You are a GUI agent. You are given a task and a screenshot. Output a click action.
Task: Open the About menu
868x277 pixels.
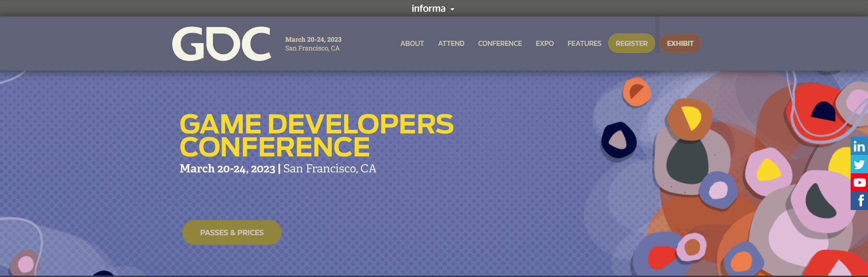coord(412,44)
